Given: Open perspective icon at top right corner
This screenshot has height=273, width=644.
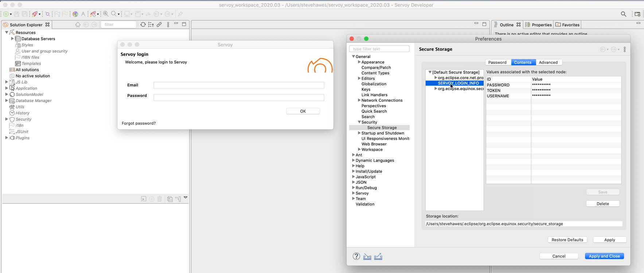Looking at the screenshot, I should pyautogui.click(x=637, y=14).
